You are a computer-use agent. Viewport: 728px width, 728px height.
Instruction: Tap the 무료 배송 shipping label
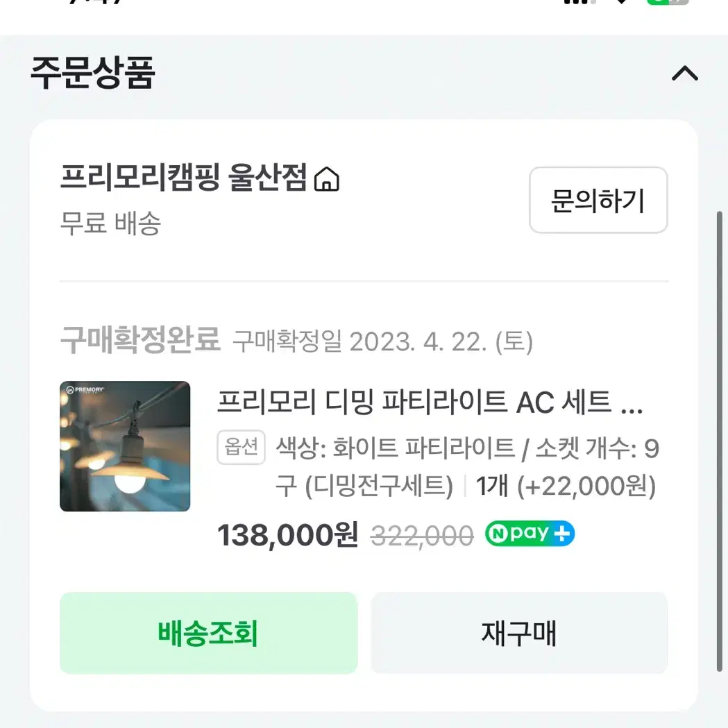pos(110,223)
